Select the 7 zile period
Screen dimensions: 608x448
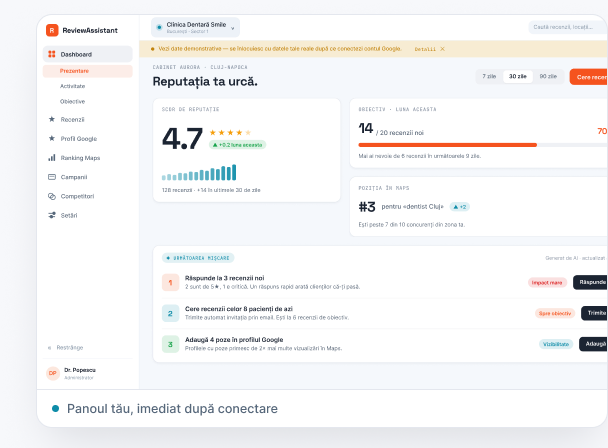tap(489, 76)
